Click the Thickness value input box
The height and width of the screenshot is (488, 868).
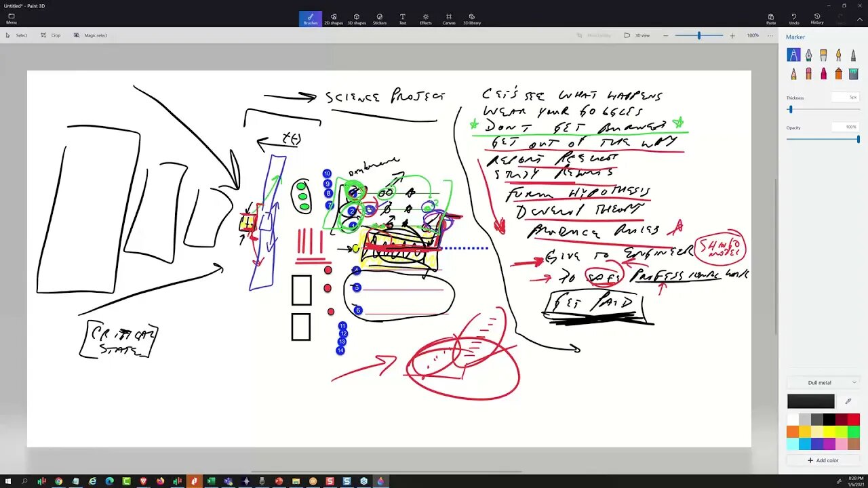[846, 98]
